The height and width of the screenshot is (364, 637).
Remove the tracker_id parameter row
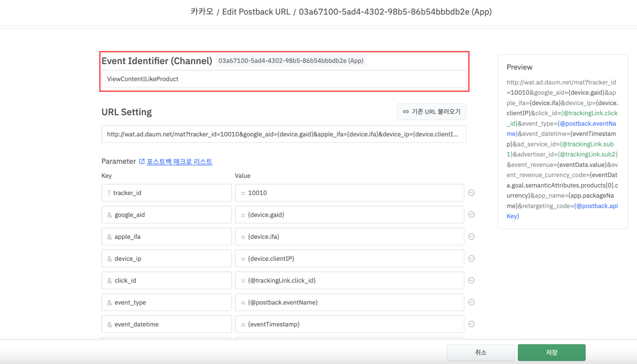click(x=471, y=192)
